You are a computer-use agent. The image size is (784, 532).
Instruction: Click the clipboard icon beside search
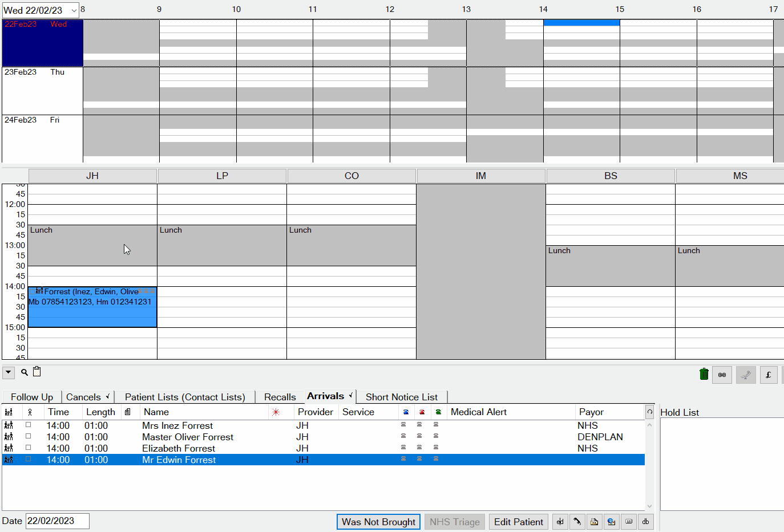[x=37, y=372]
